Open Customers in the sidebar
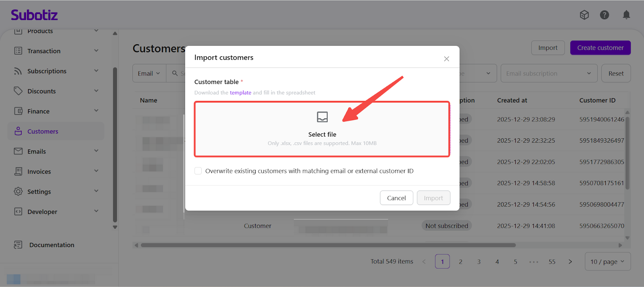Screen dimensions: 644x287 (x=43, y=131)
